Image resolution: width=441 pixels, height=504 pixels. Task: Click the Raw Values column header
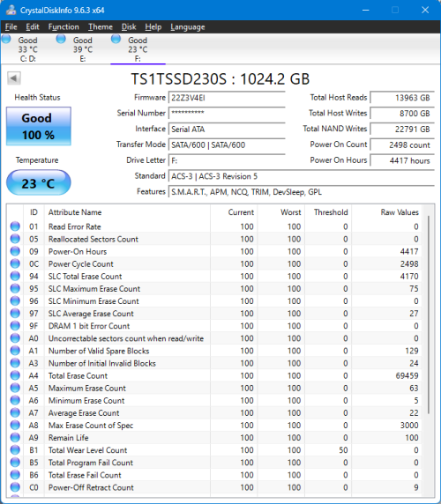point(387,212)
